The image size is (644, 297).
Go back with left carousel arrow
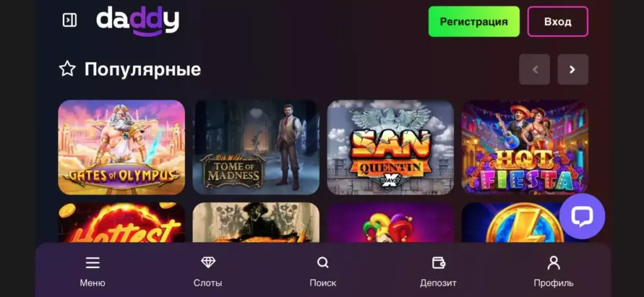pyautogui.click(x=535, y=69)
